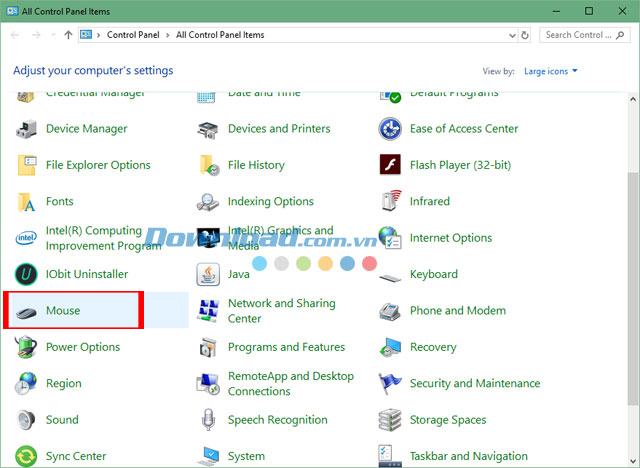Click the File History icon
The width and height of the screenshot is (640, 468).
pyautogui.click(x=209, y=165)
